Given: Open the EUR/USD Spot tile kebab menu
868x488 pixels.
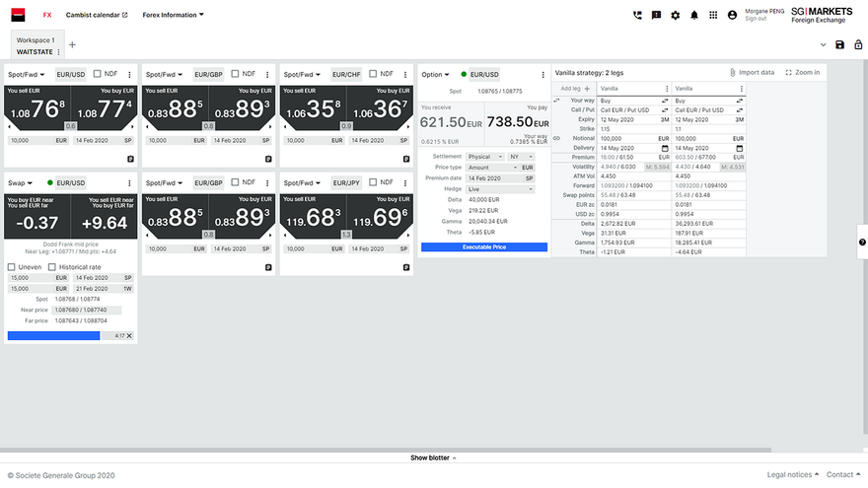Looking at the screenshot, I should 129,75.
